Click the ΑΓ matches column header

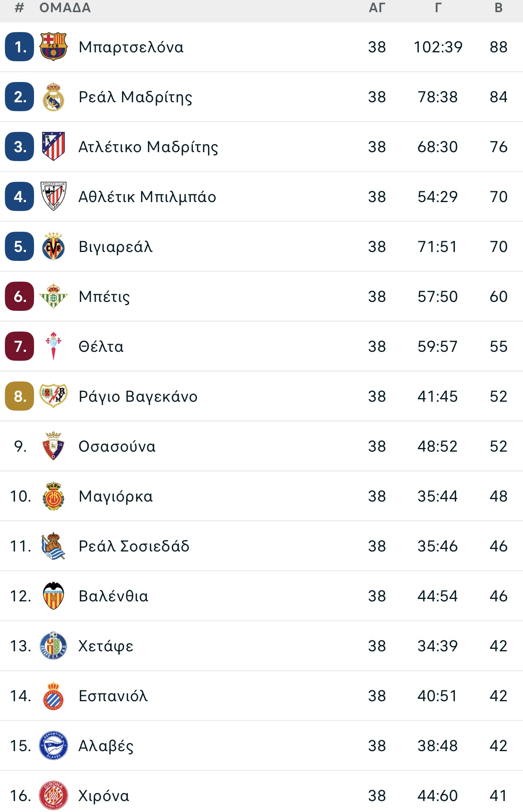(377, 8)
